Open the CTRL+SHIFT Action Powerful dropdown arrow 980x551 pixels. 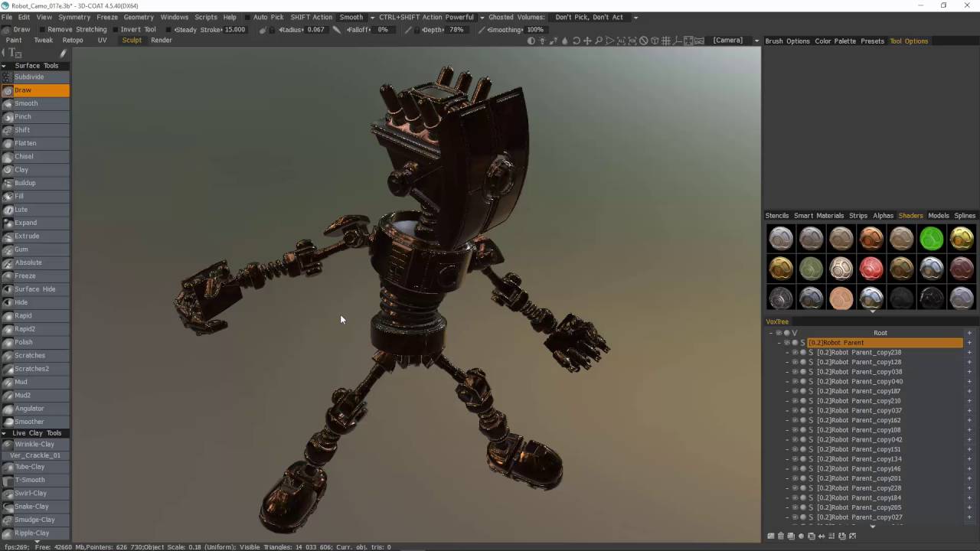tap(482, 17)
